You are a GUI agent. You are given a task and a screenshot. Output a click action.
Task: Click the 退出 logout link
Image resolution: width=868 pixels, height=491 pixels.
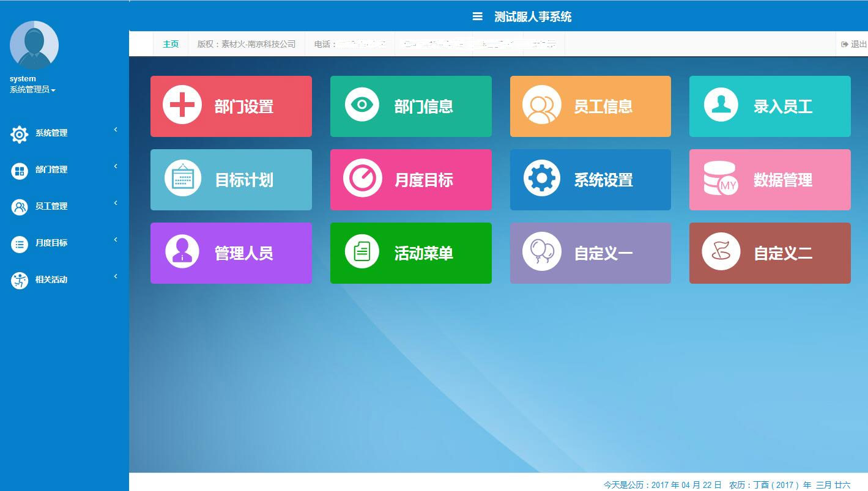tap(855, 44)
